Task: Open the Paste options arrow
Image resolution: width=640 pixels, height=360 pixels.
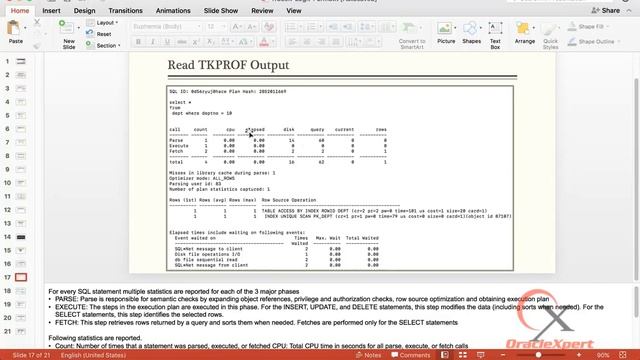Action: pyautogui.click(x=25, y=28)
